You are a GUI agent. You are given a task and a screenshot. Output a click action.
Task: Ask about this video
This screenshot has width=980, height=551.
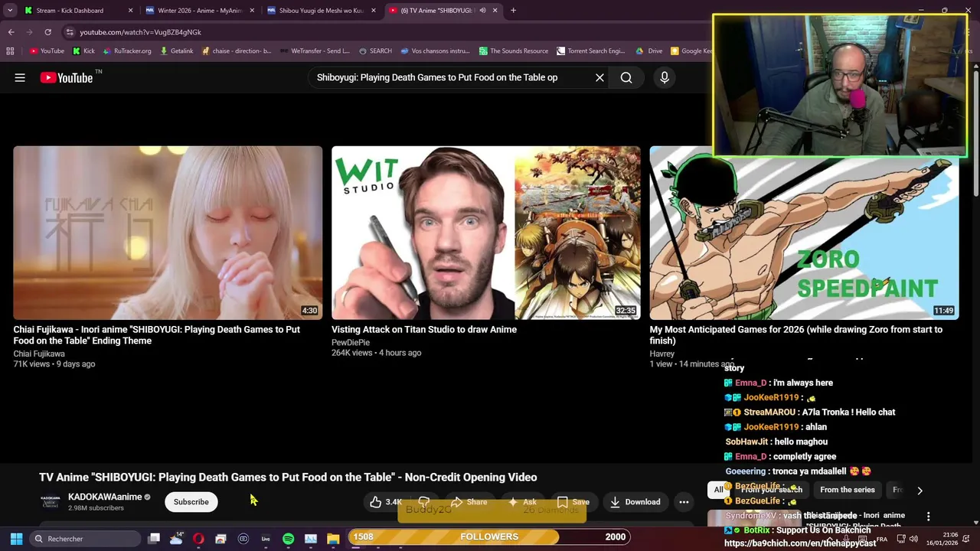(x=522, y=502)
